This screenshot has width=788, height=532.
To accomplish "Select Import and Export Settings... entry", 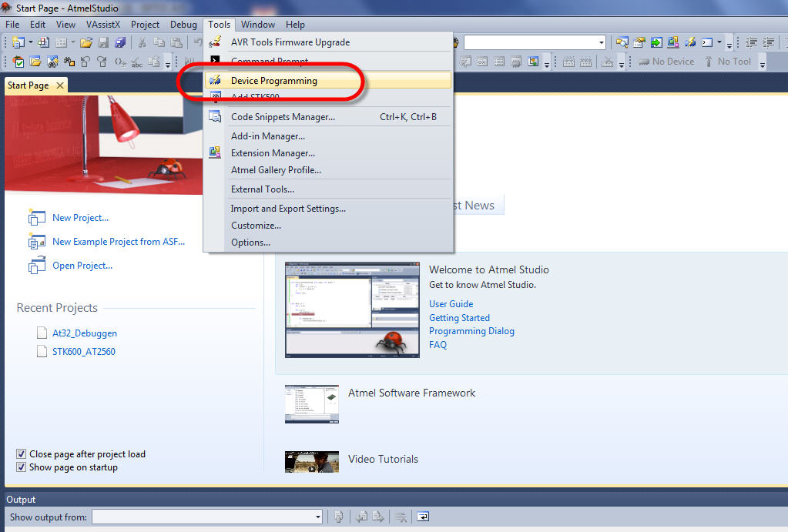I will point(327,209).
